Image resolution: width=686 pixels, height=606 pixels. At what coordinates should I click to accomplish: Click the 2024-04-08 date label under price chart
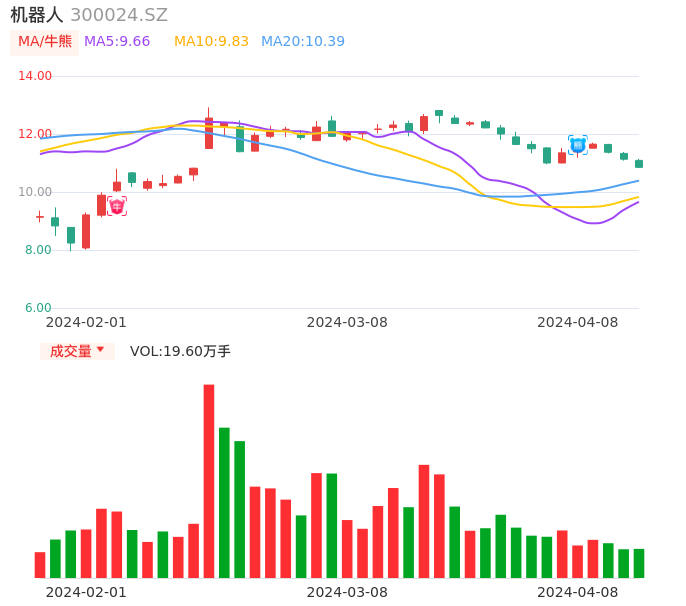pos(578,322)
